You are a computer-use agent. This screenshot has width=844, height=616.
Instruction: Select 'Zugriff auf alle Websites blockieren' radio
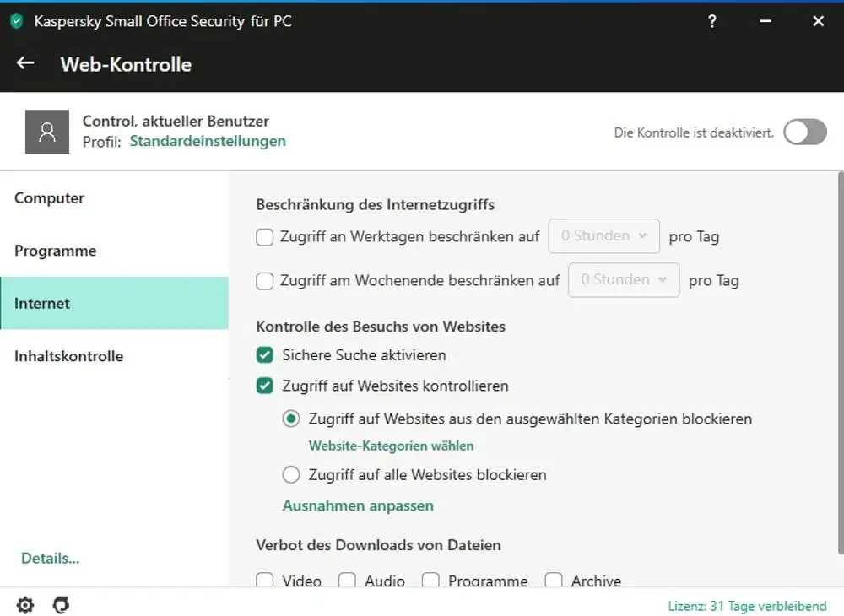291,475
